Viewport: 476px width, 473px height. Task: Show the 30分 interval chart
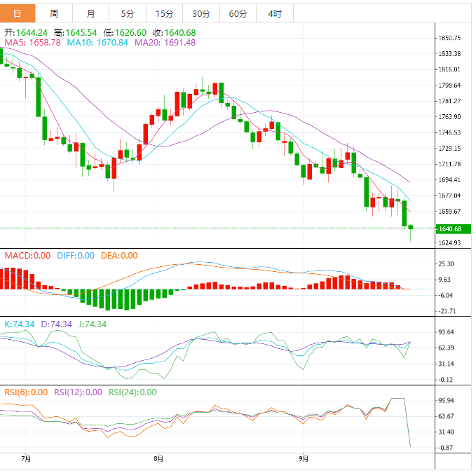tap(200, 14)
